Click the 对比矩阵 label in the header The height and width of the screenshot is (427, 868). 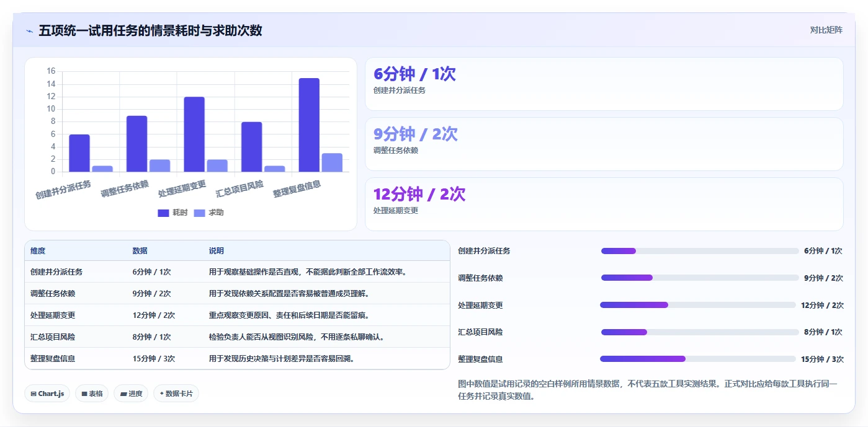point(826,30)
